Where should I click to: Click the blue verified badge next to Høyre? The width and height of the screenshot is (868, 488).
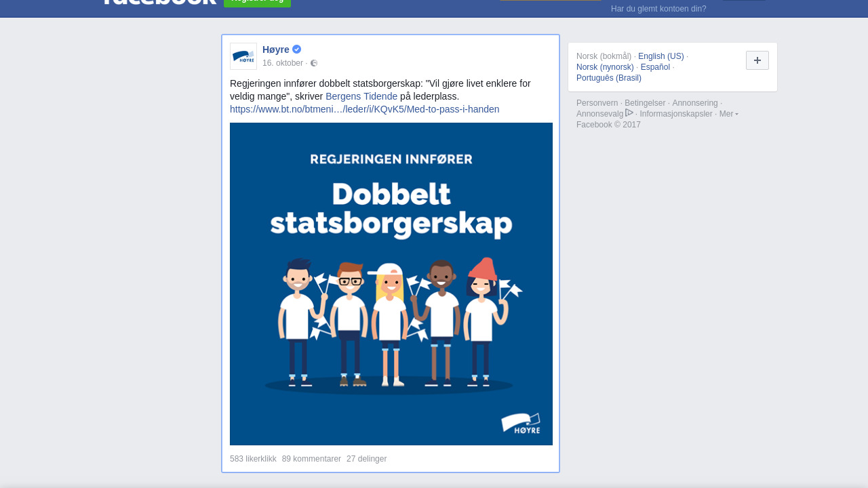(x=297, y=49)
